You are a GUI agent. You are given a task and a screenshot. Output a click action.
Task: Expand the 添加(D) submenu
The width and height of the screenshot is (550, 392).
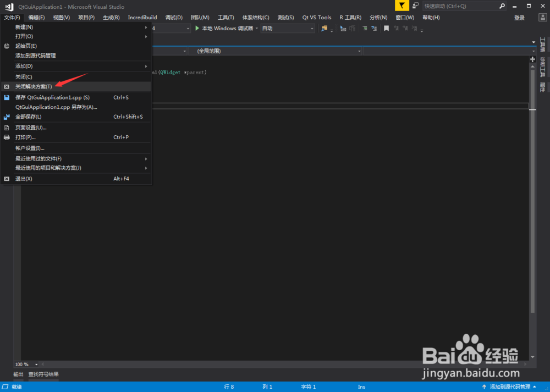coord(146,67)
